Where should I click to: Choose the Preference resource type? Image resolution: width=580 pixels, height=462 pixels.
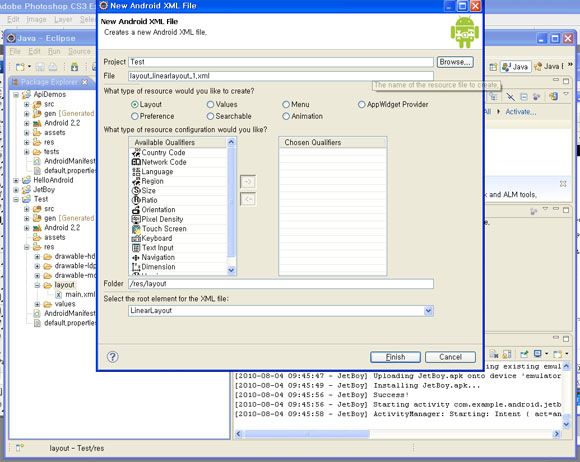click(x=135, y=117)
